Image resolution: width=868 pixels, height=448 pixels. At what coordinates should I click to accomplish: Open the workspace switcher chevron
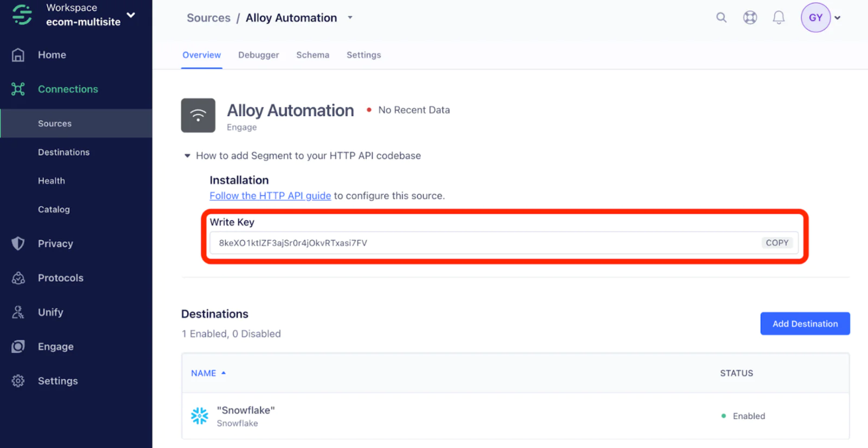click(x=131, y=15)
